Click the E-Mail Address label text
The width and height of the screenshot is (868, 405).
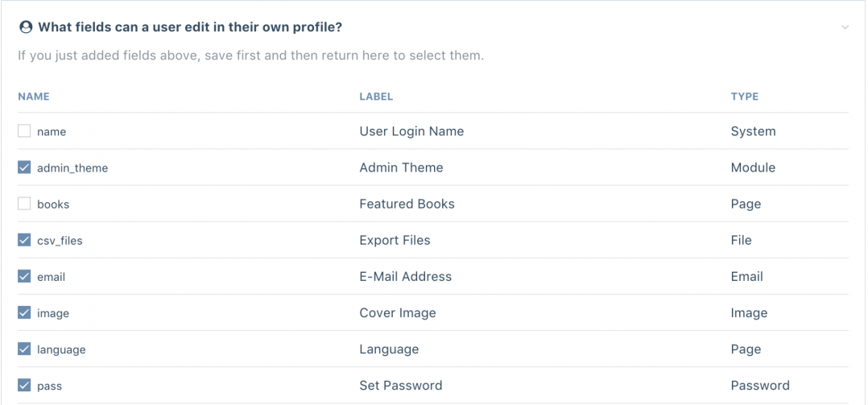click(x=406, y=276)
